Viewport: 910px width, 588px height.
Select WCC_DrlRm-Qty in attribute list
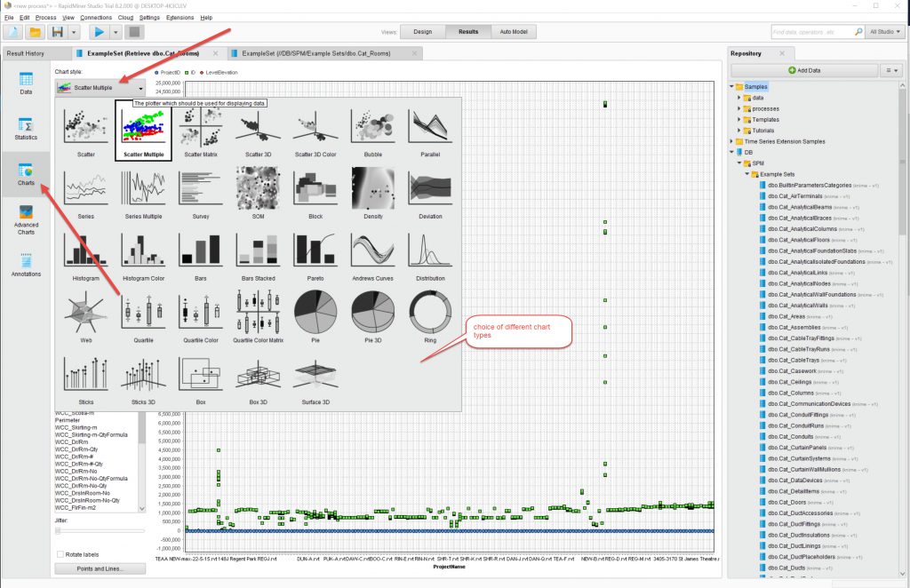pos(82,449)
